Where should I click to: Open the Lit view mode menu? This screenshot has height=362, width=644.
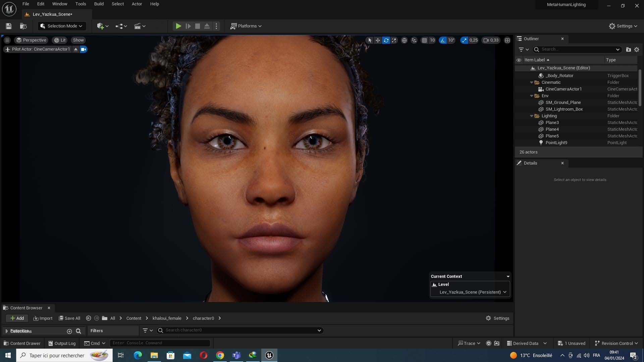60,40
